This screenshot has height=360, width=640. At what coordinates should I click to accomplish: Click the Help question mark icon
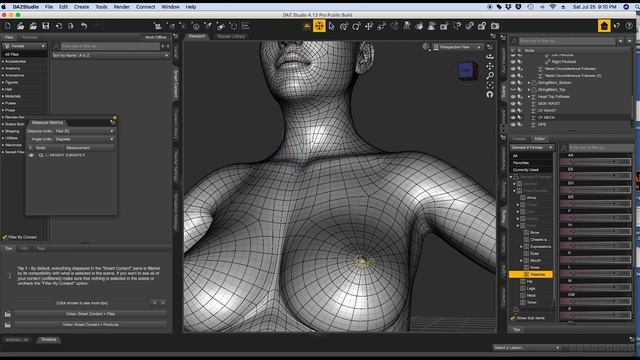[629, 26]
